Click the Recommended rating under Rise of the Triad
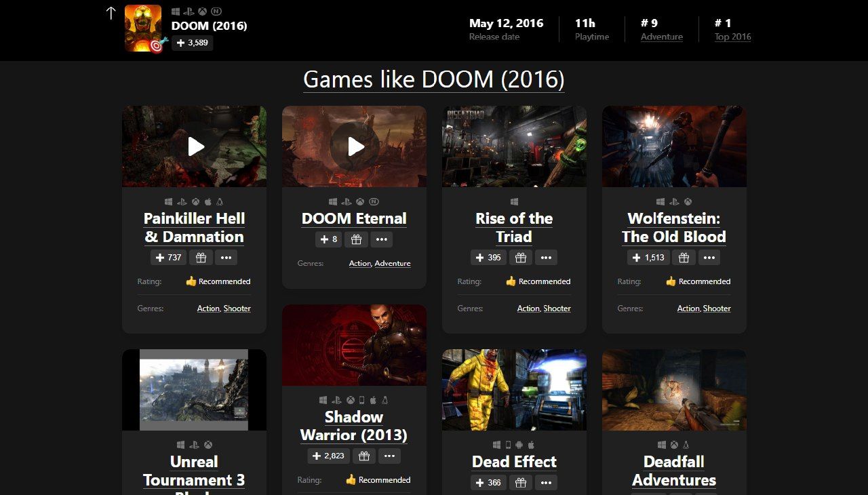This screenshot has width=868, height=495. (538, 281)
